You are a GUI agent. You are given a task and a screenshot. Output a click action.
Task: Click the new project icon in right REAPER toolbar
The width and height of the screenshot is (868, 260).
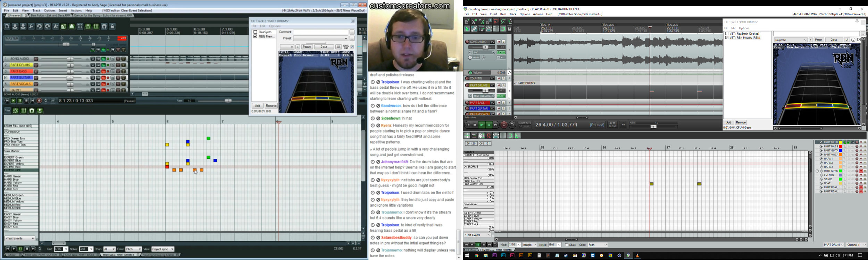467,21
